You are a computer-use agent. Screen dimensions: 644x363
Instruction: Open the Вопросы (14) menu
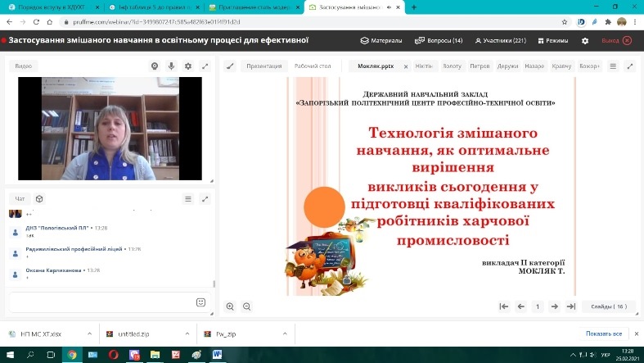(x=439, y=41)
